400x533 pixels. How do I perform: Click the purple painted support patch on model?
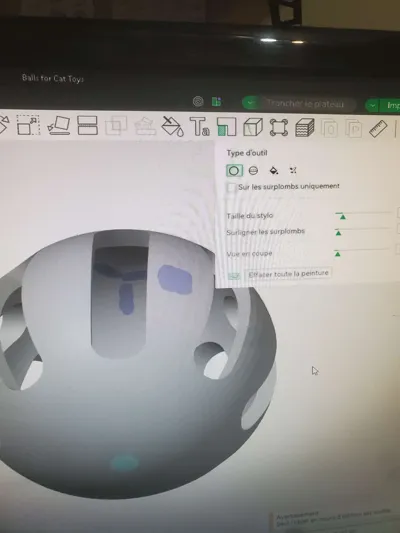(x=175, y=280)
